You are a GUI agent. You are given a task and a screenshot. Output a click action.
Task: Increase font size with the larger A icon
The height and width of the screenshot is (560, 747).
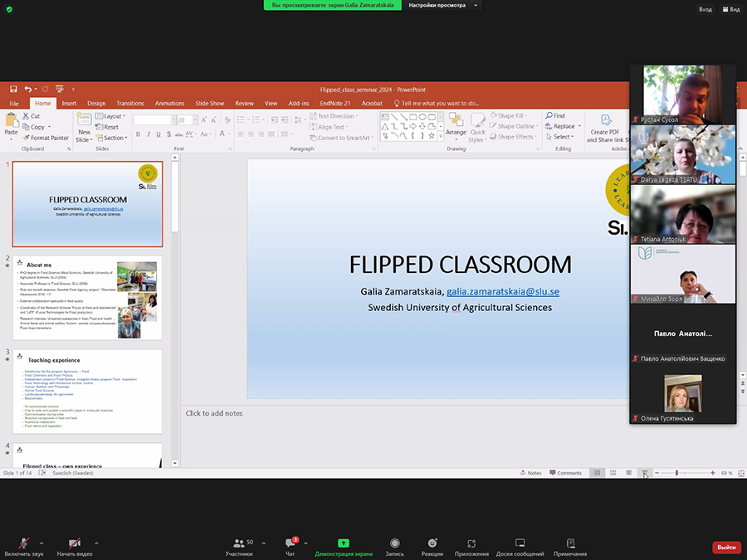click(x=203, y=120)
